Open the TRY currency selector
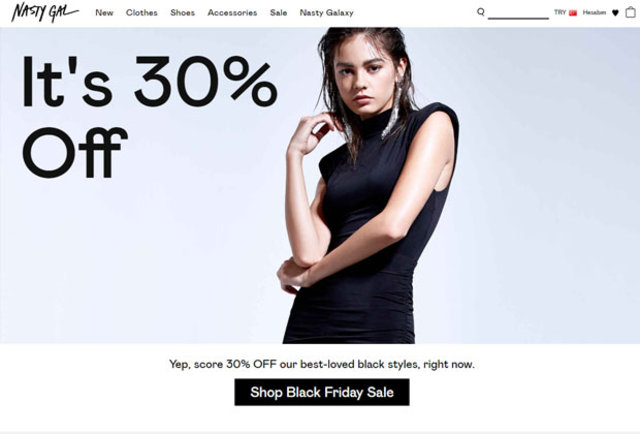 (560, 12)
